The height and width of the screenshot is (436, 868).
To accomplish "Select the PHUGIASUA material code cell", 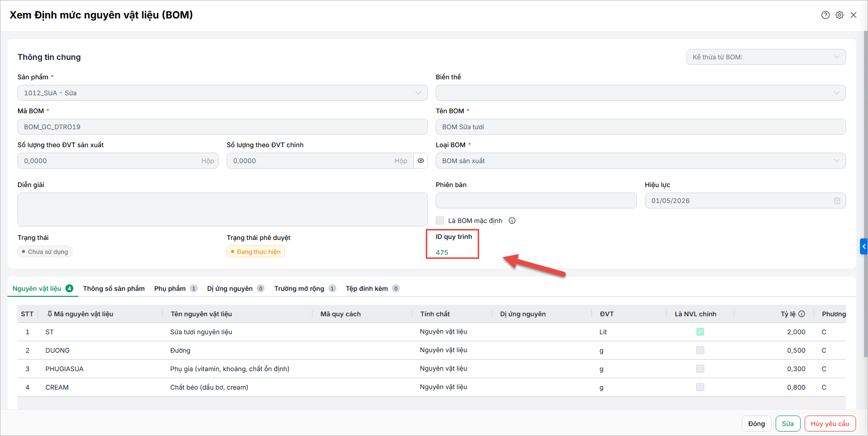I will (64, 369).
